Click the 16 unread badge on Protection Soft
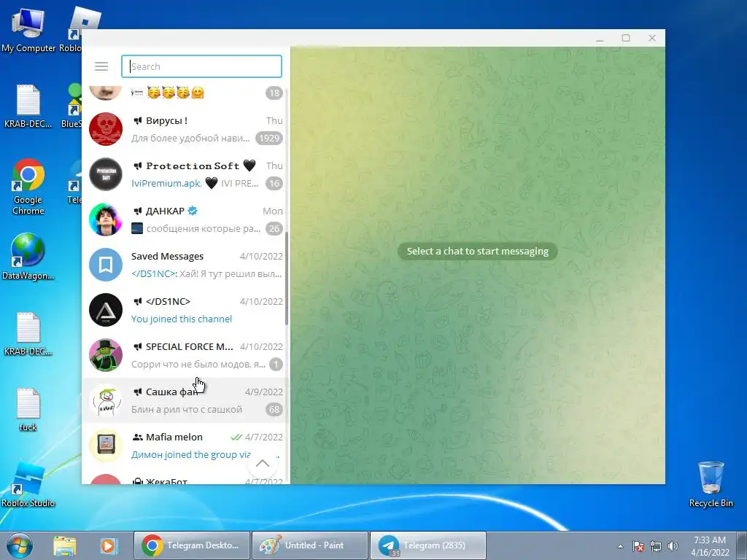Screen dimensions: 747x560 (x=274, y=183)
